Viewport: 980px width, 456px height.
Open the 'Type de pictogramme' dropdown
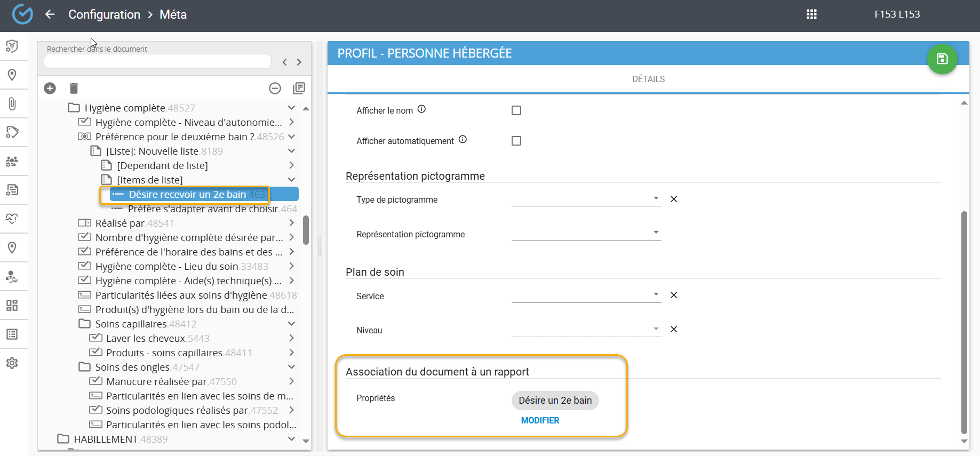[x=586, y=199]
